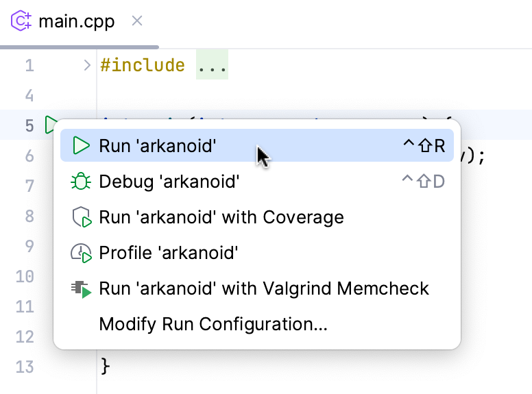Click the run gutter icon on line 5
Viewport: 532px width, 394px height.
click(x=51, y=125)
